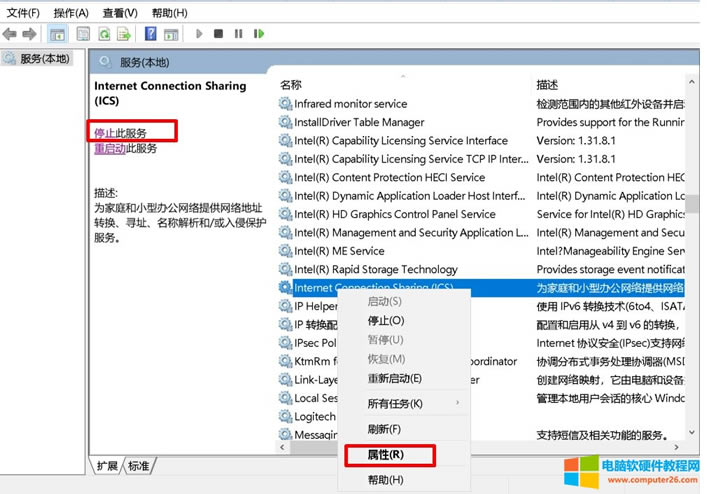The width and height of the screenshot is (707, 494).
Task: Click gear icon of Intel(R) Content Protection HECI
Action: pyautogui.click(x=285, y=177)
